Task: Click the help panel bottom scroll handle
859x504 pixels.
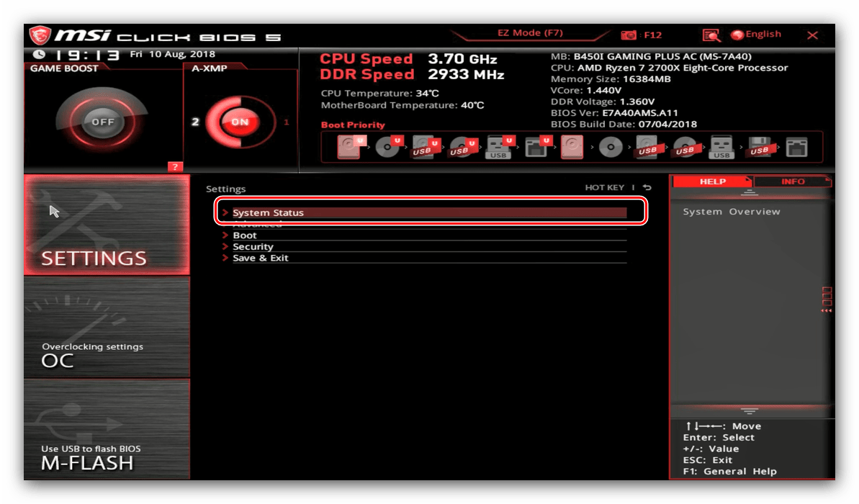Action: click(750, 411)
